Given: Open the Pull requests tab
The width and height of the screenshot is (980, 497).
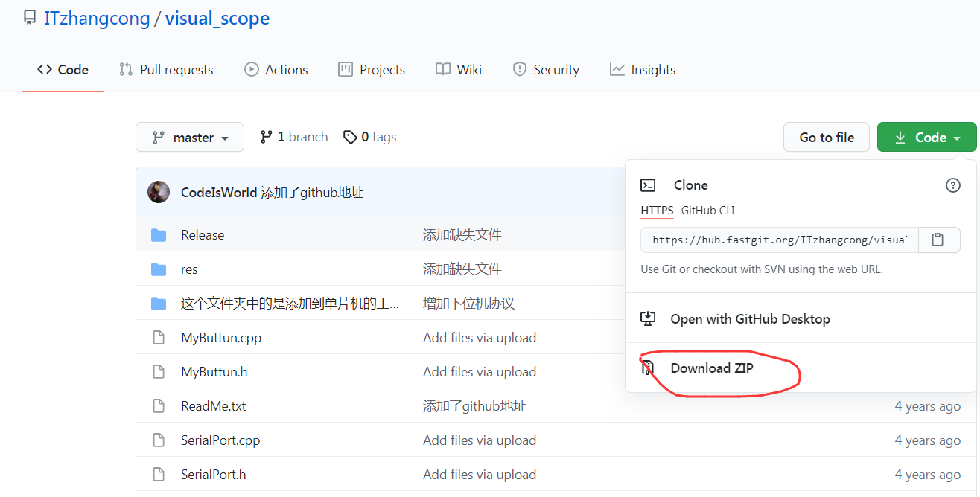Looking at the screenshot, I should [166, 70].
